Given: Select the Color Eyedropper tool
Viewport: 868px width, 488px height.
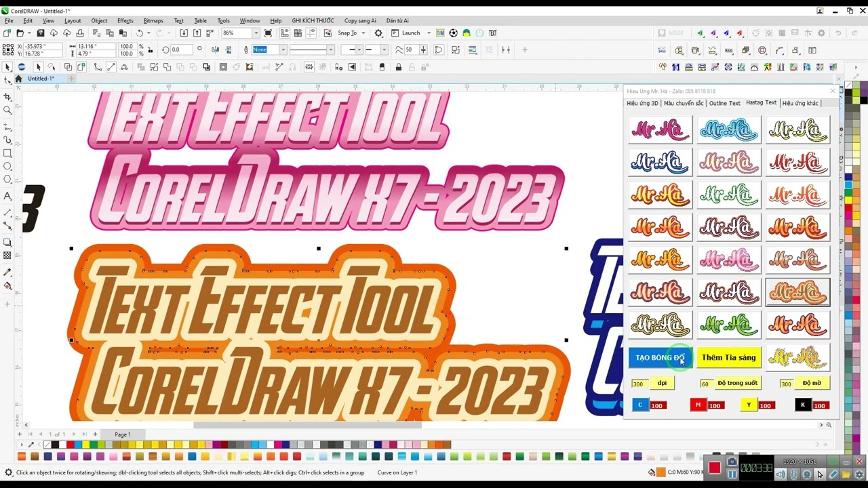Looking at the screenshot, I should pos(7,272).
